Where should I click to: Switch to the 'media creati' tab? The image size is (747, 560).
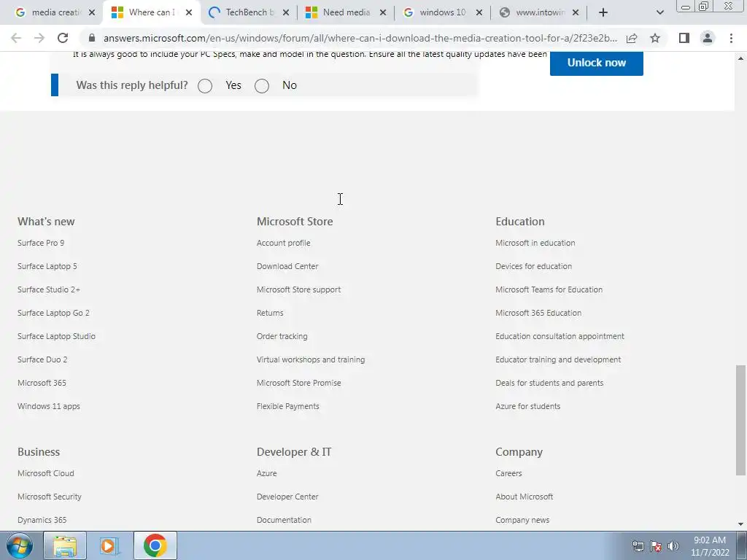(56, 12)
